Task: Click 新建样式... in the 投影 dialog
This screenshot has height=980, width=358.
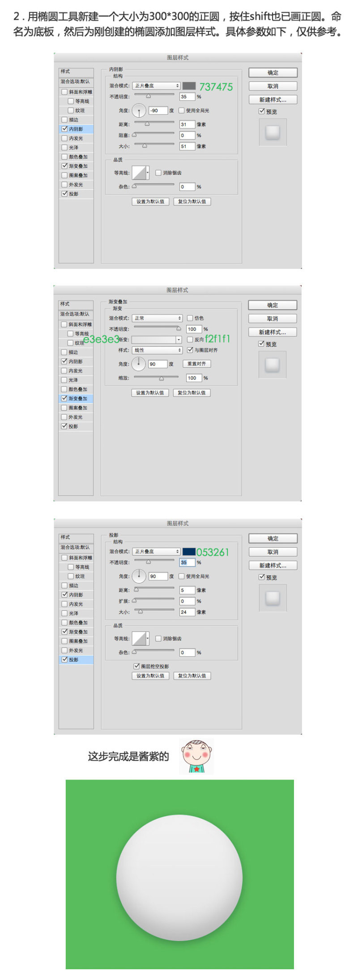Action: (273, 565)
